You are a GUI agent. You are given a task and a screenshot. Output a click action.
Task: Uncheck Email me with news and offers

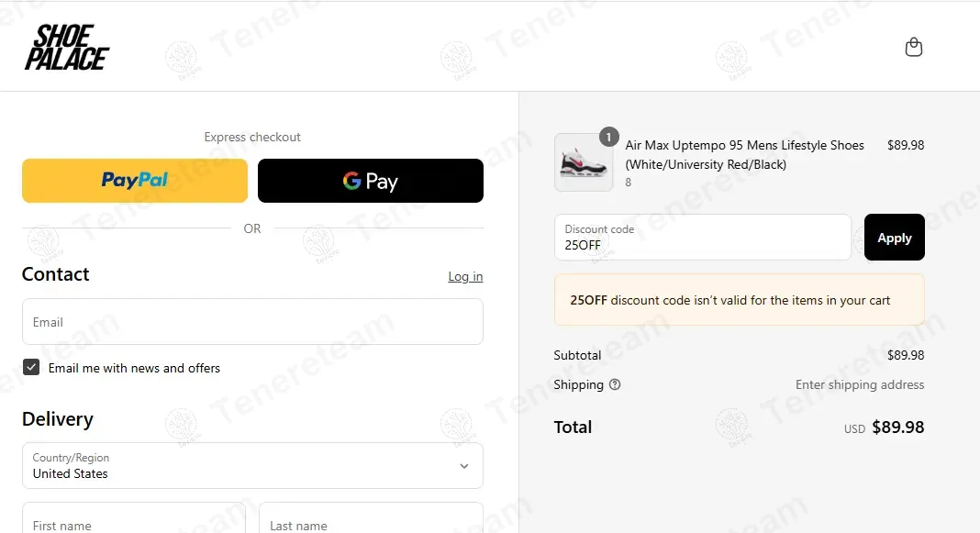pos(32,368)
